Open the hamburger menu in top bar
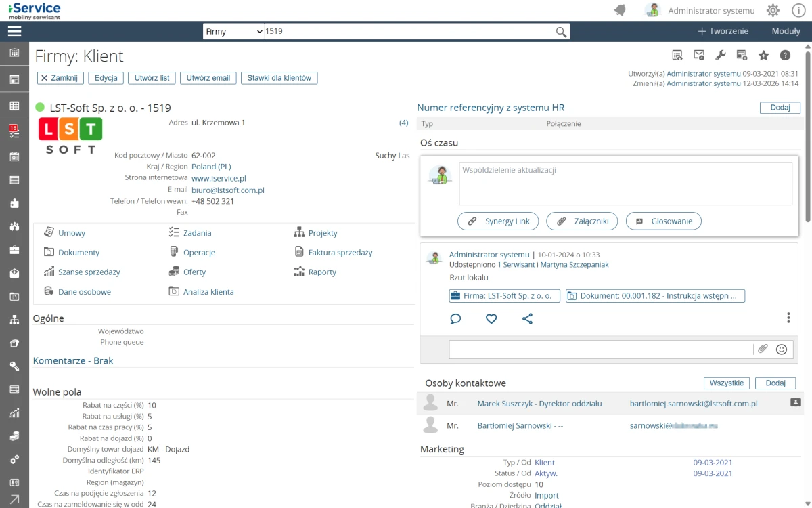 tap(14, 31)
